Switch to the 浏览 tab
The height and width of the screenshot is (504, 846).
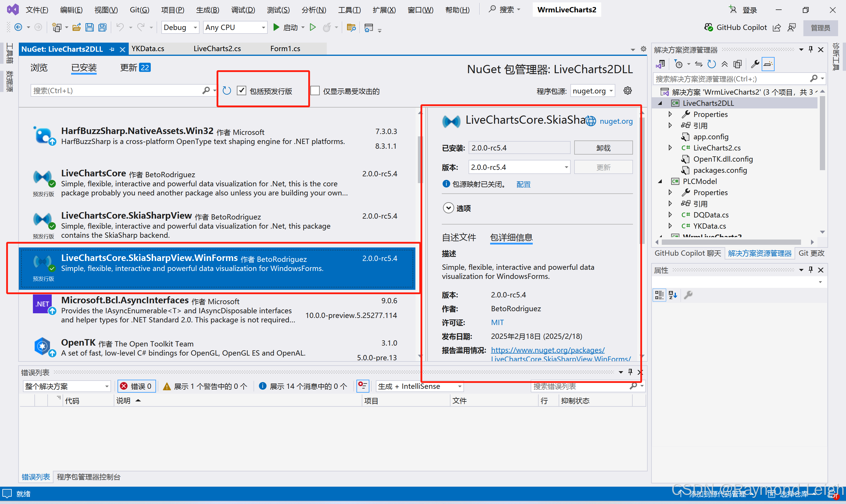[x=39, y=68]
